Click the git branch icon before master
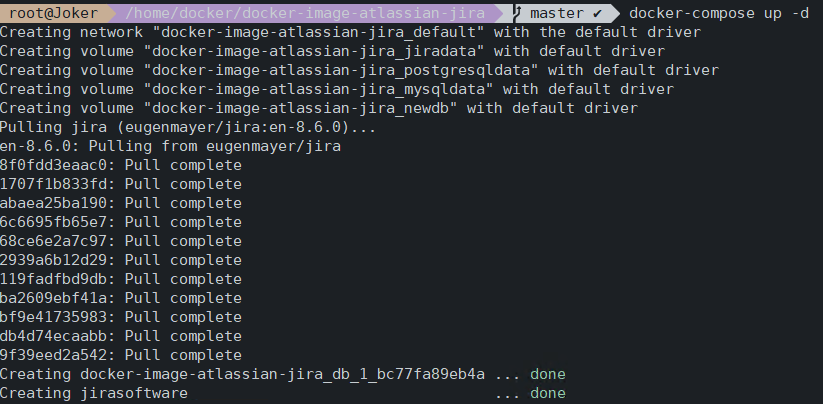The image size is (823, 404). pos(518,13)
